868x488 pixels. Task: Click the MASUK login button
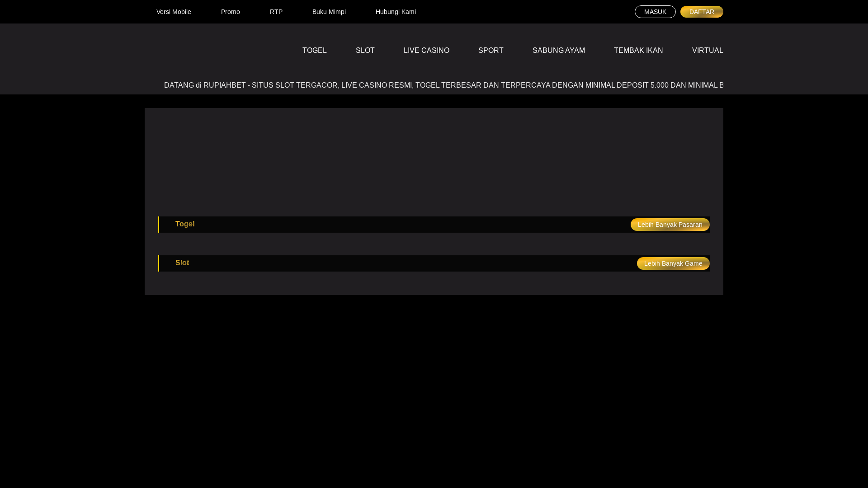(x=655, y=12)
